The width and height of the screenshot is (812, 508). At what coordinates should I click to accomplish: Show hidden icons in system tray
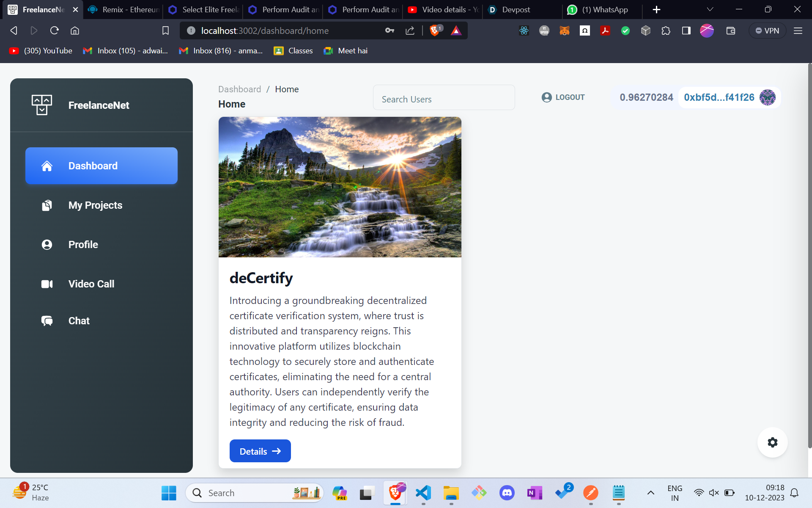coord(651,493)
